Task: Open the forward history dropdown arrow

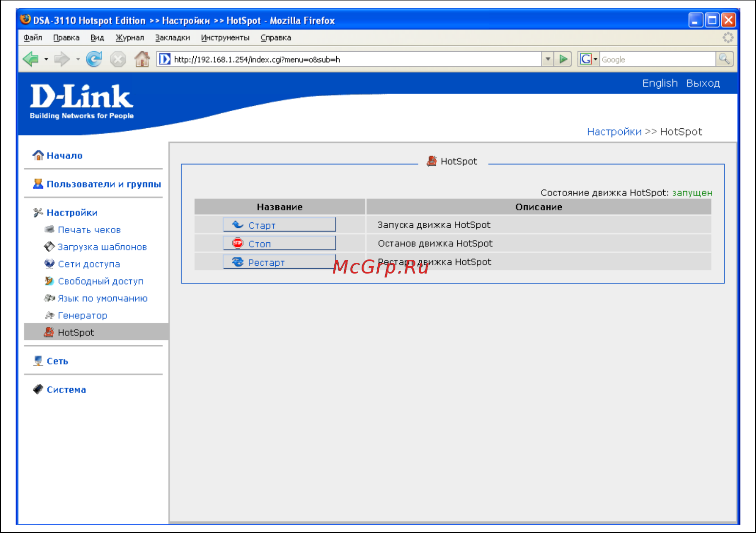Action: pos(78,59)
